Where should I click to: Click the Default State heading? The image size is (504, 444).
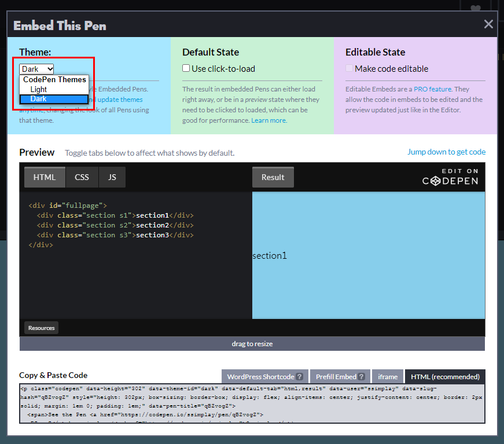pos(211,52)
